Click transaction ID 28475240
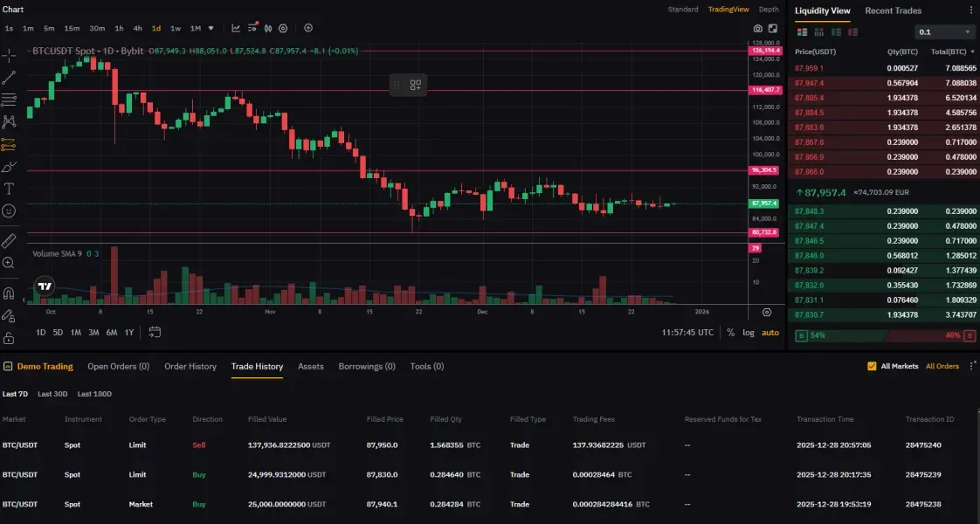Image resolution: width=980 pixels, height=524 pixels. pyautogui.click(x=923, y=445)
